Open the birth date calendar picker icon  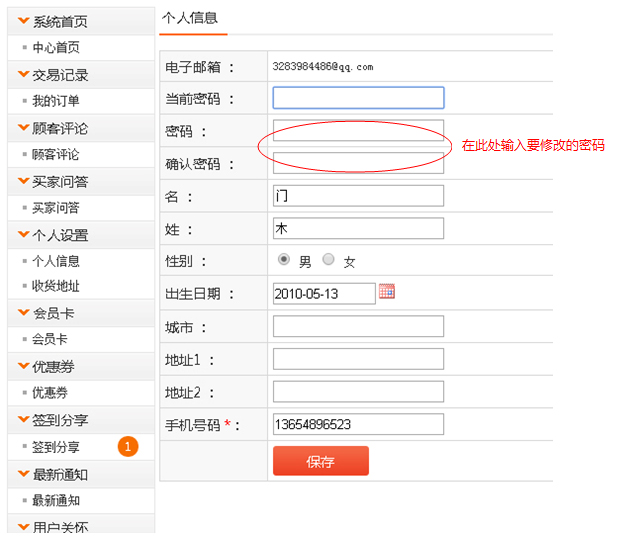[387, 292]
